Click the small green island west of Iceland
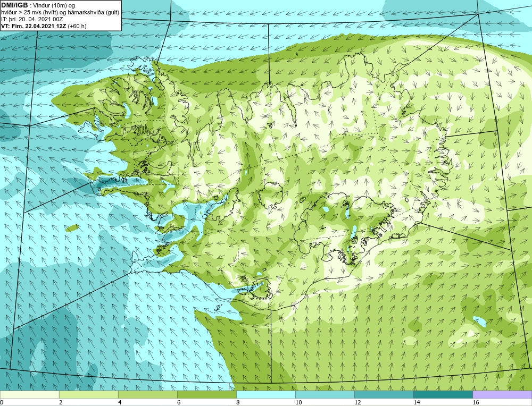Screen dimensions: 532x406 coord(72,228)
